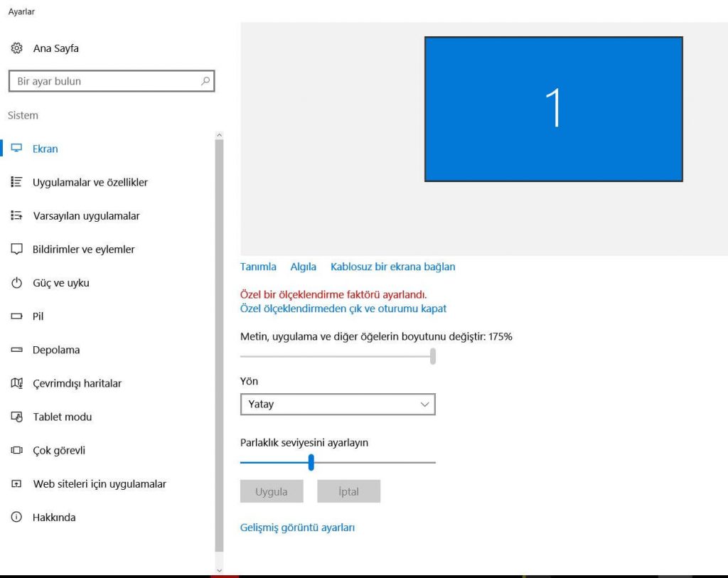Click the Ana Sayfa gear icon

click(x=17, y=48)
